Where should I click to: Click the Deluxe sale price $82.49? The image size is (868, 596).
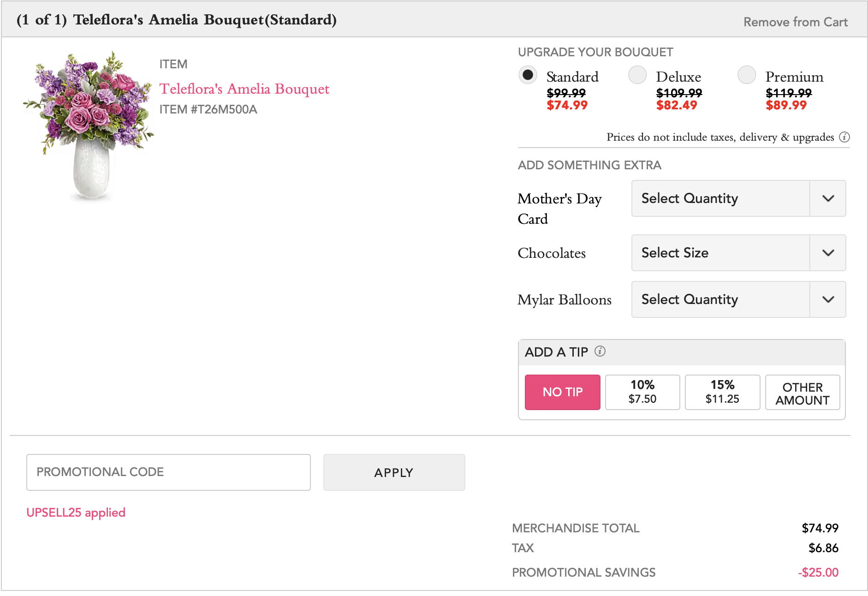(x=677, y=105)
